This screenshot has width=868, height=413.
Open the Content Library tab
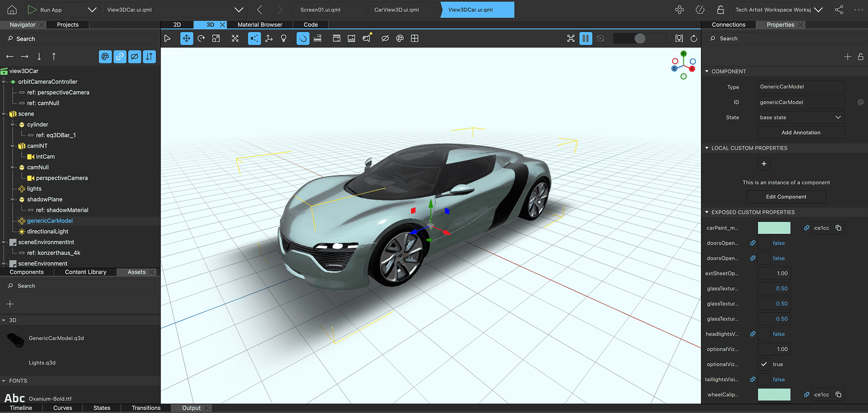click(x=86, y=272)
